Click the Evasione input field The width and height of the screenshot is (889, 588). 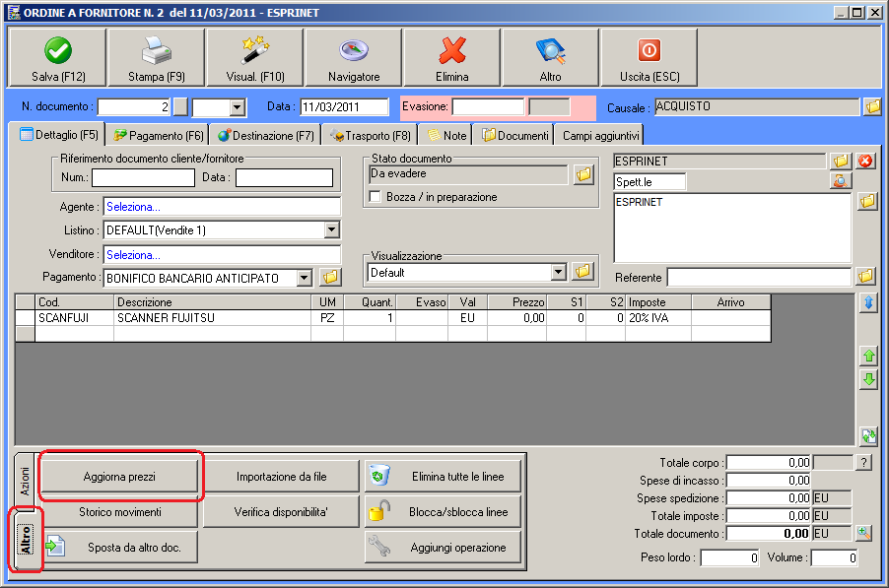488,106
